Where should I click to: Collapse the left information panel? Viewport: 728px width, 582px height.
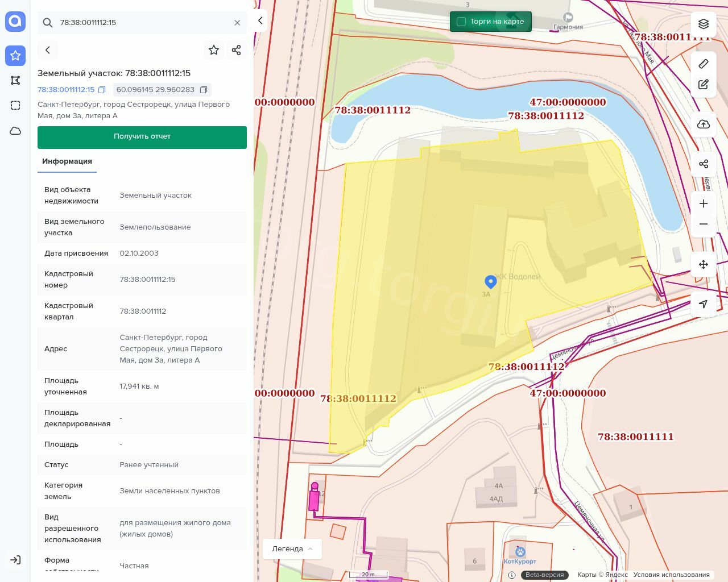tap(260, 20)
